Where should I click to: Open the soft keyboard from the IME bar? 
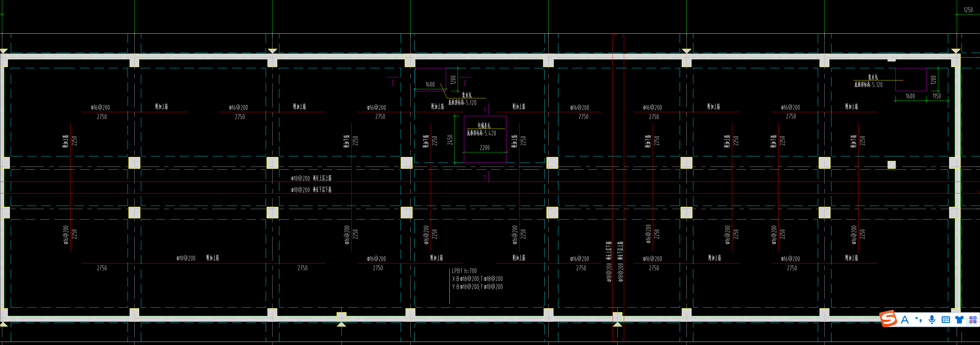(x=945, y=320)
